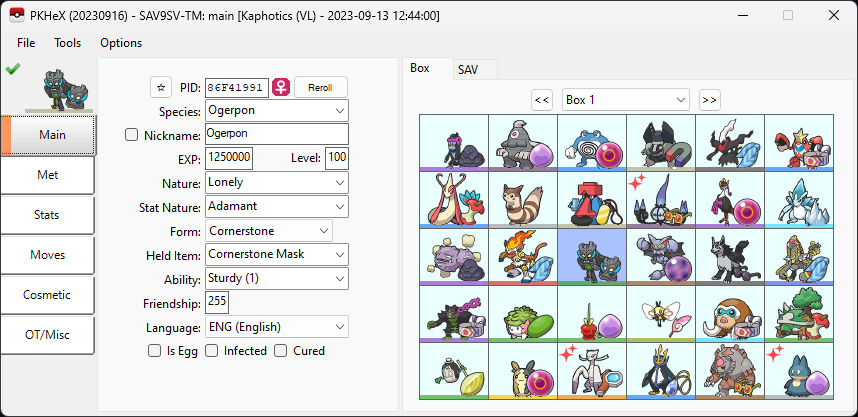Open the Stat Nature dropdown
This screenshot has width=858, height=417.
(x=277, y=206)
